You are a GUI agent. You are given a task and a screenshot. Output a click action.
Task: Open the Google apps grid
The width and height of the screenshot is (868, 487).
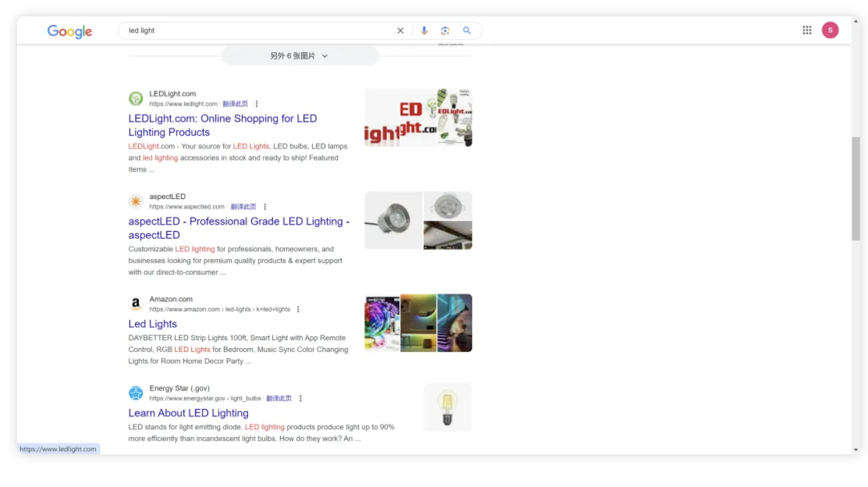[x=807, y=30]
